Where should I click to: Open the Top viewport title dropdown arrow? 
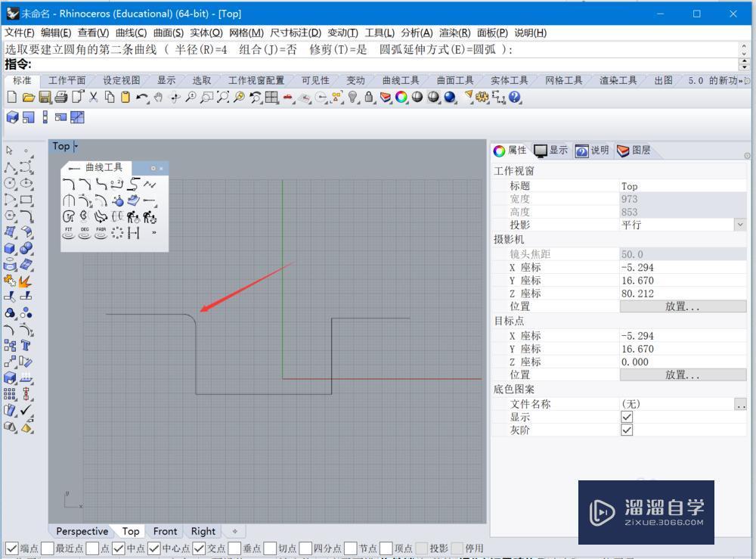[x=75, y=146]
